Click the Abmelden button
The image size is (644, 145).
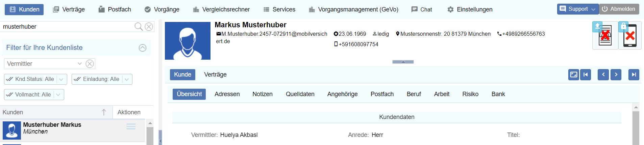click(619, 9)
